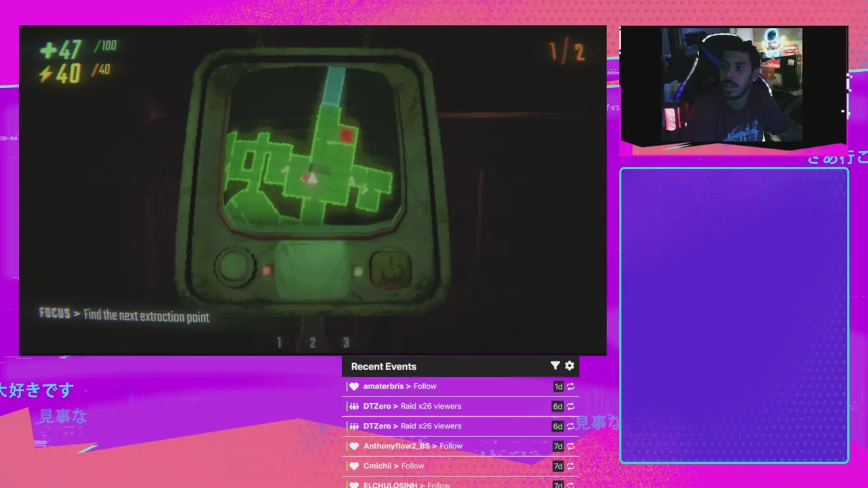868x488 pixels.
Task: Click the raid icon on second DTZero row
Action: point(354,426)
